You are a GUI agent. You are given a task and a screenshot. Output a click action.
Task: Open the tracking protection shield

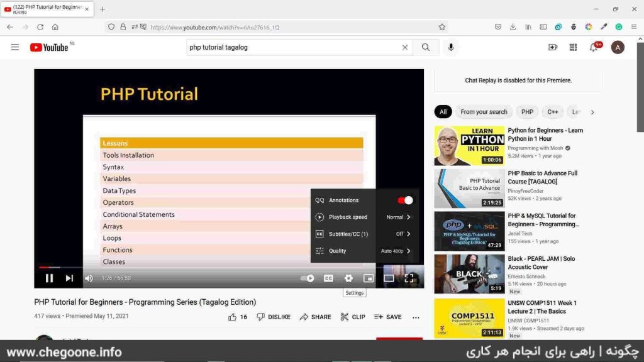pos(111,27)
